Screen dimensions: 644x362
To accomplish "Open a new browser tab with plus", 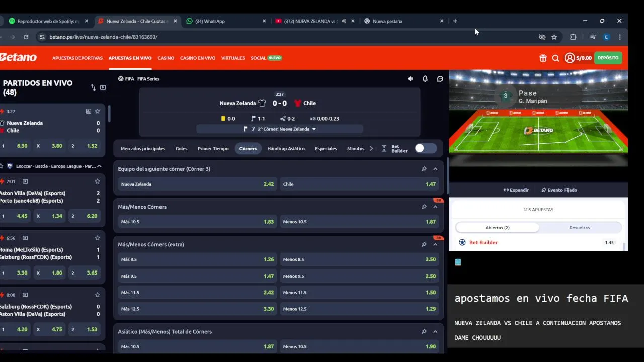I will coord(455,21).
